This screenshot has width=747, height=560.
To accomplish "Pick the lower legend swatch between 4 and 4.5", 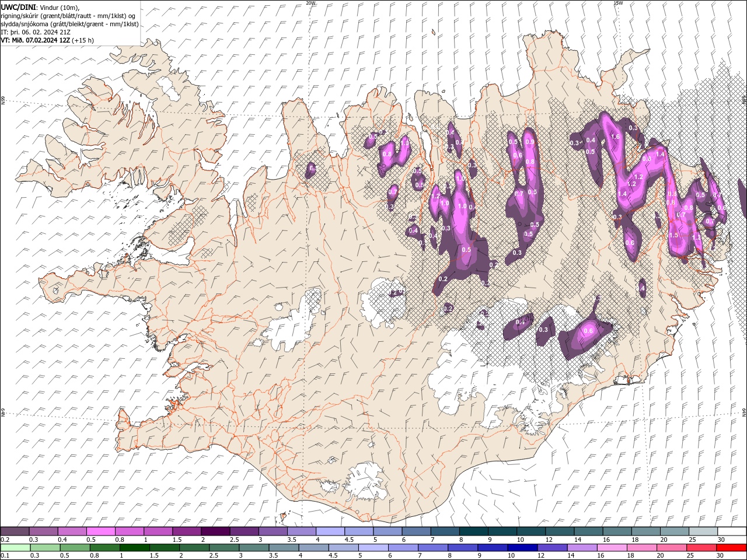I will tap(313, 548).
